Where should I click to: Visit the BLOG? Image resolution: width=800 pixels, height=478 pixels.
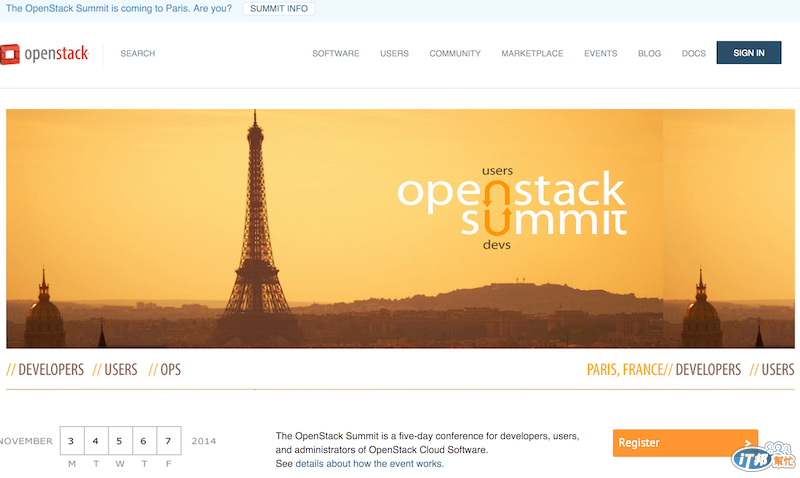[x=649, y=53]
